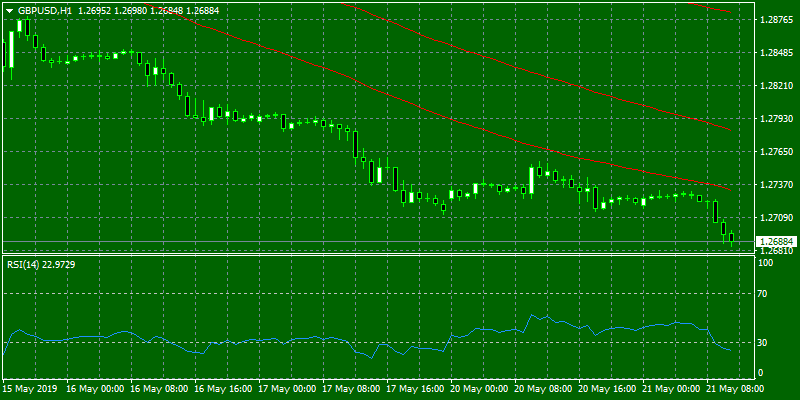The width and height of the screenshot is (800, 400).
Task: Click the 21 May 08:00 time label
Action: tap(735, 388)
